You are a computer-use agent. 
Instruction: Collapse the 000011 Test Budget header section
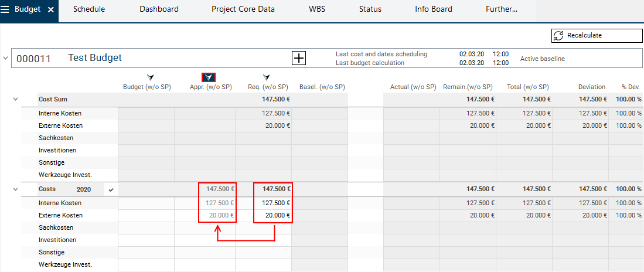tap(6, 58)
